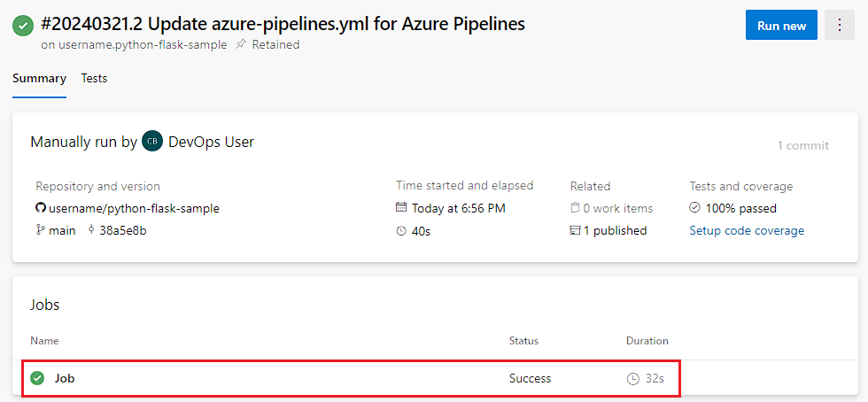868x402 pixels.
Task: Click the published artifact icon
Action: (x=575, y=231)
